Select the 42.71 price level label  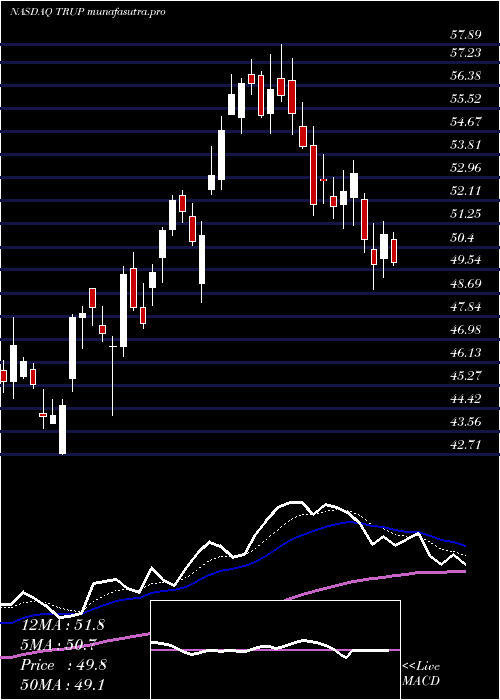(x=465, y=445)
